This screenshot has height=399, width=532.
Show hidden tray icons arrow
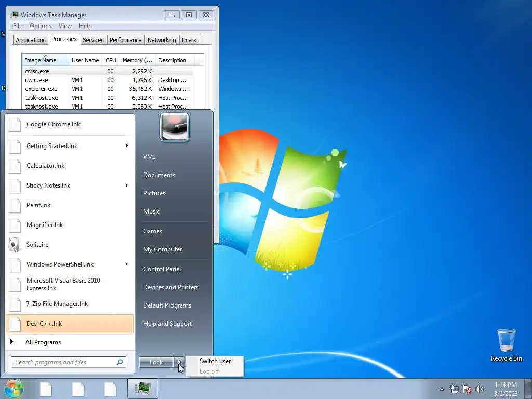point(442,389)
